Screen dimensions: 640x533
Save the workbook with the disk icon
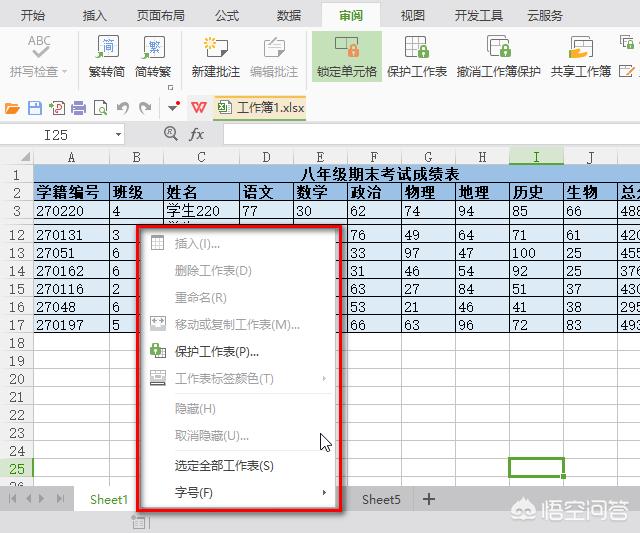pyautogui.click(x=35, y=108)
